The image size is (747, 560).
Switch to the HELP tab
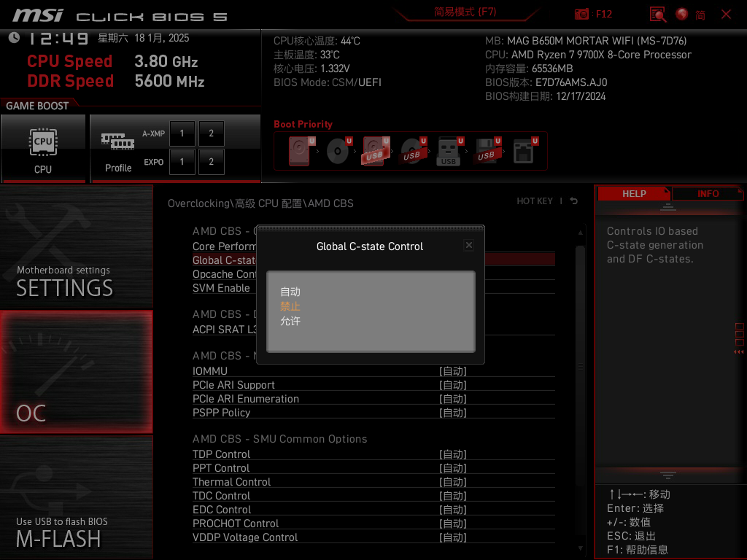(x=634, y=194)
